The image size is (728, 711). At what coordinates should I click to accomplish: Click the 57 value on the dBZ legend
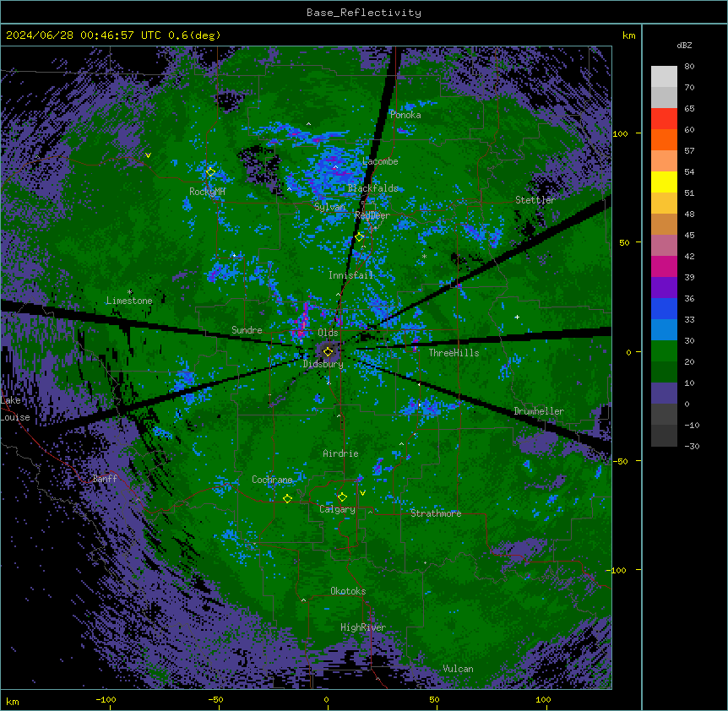(x=689, y=151)
